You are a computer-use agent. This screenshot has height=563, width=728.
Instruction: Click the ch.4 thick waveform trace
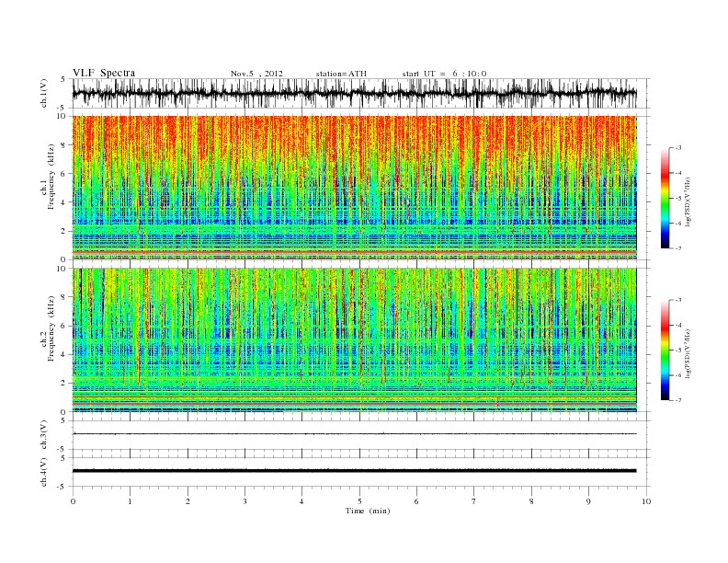(x=355, y=471)
